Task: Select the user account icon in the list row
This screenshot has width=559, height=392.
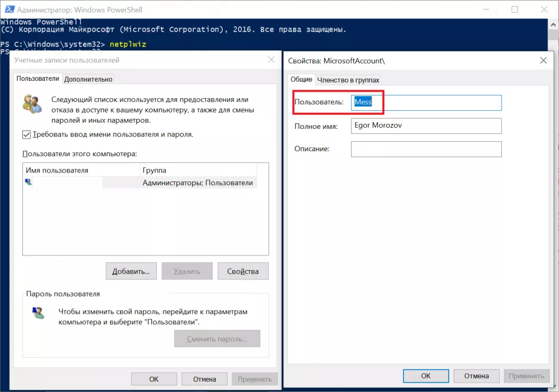Action: point(28,183)
